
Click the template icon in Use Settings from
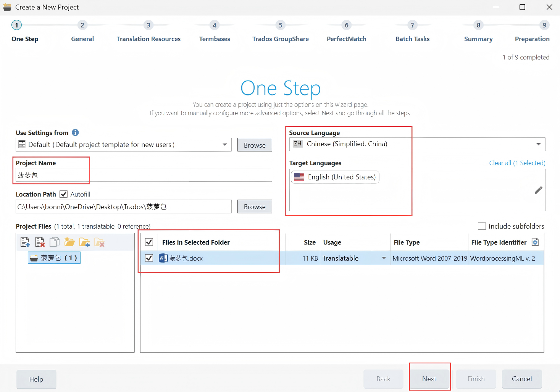pos(22,144)
